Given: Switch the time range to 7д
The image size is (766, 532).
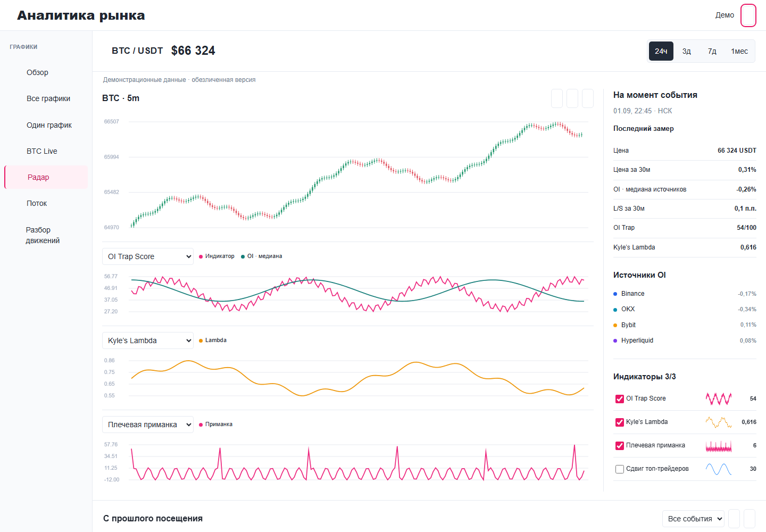Looking at the screenshot, I should (712, 51).
